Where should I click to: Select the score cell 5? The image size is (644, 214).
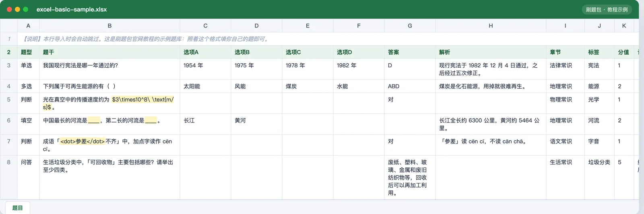624,177
